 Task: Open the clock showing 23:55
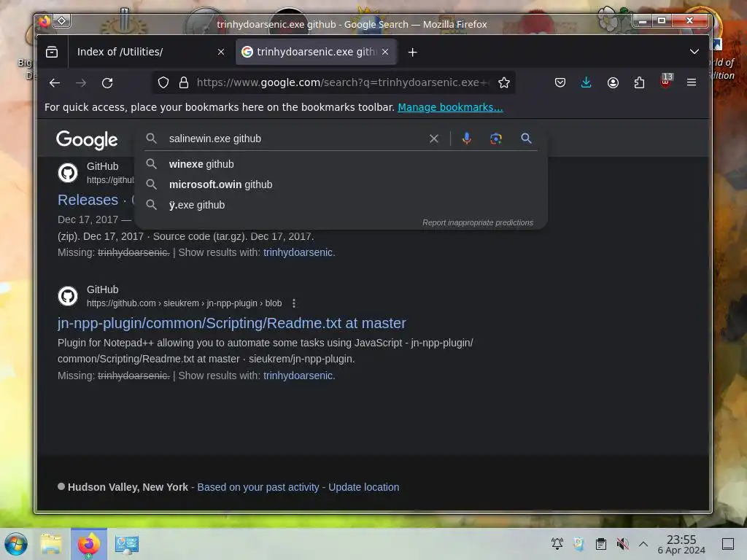click(681, 544)
